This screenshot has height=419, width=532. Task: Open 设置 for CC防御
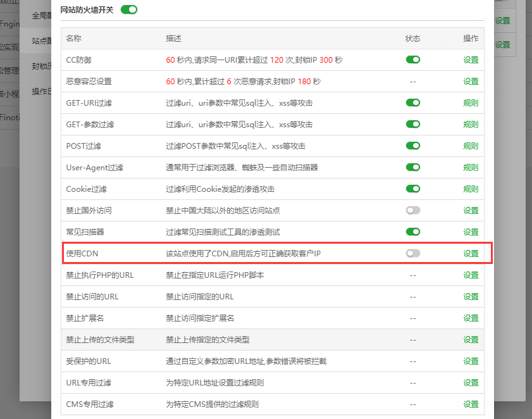[471, 60]
